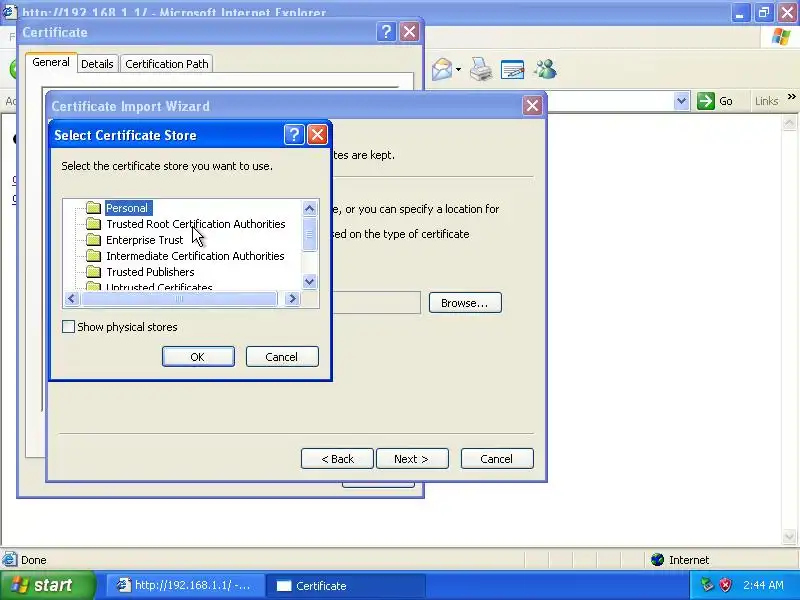800x600 pixels.
Task: Expand the address bar dropdown
Action: 681,101
